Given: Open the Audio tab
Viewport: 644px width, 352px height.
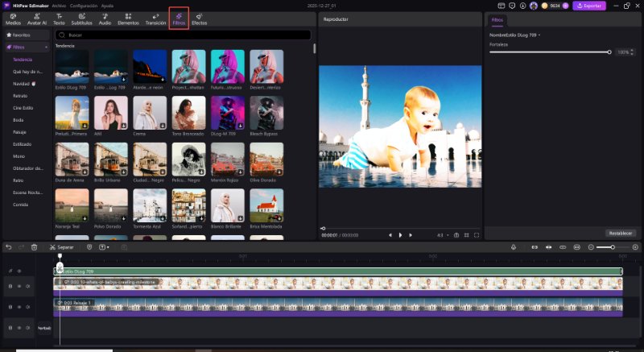Looking at the screenshot, I should click(105, 19).
